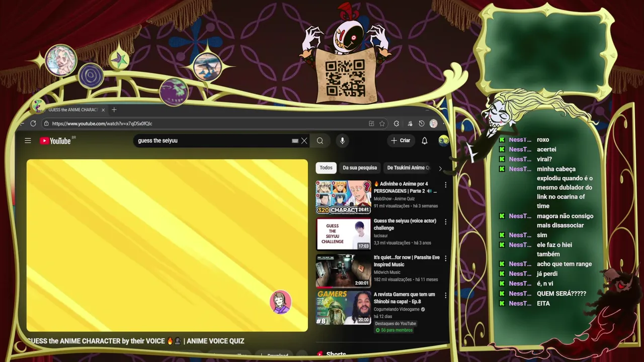The height and width of the screenshot is (362, 644).
Task: Click the GUESS the ANIME CHARACTER video title
Action: [136, 341]
